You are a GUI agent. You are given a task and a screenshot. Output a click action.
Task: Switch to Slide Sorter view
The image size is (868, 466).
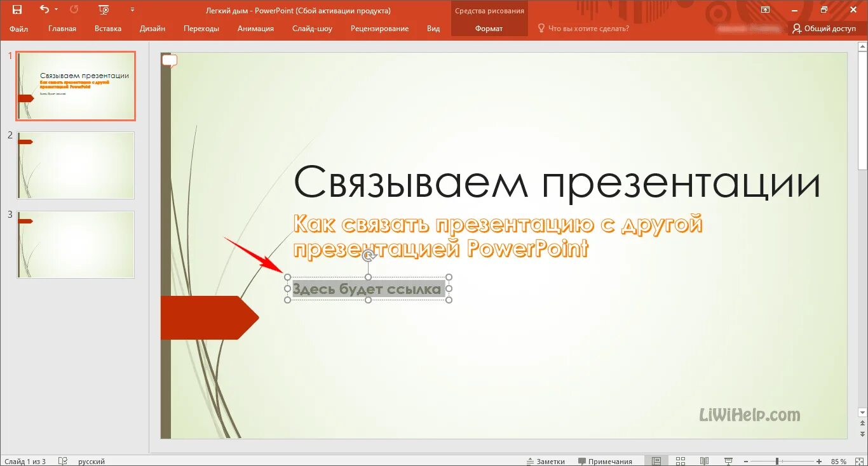(x=681, y=461)
